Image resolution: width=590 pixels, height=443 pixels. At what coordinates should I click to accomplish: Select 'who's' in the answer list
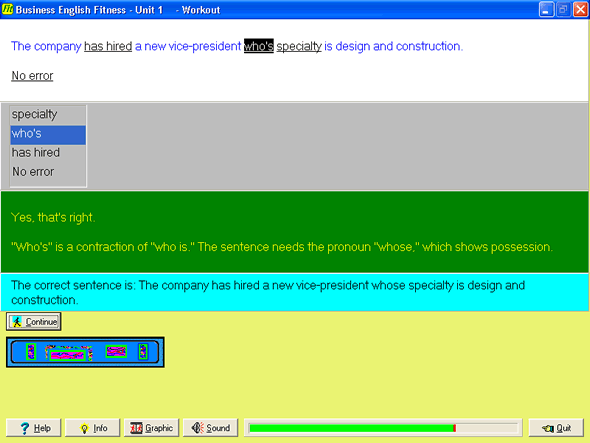coord(48,135)
